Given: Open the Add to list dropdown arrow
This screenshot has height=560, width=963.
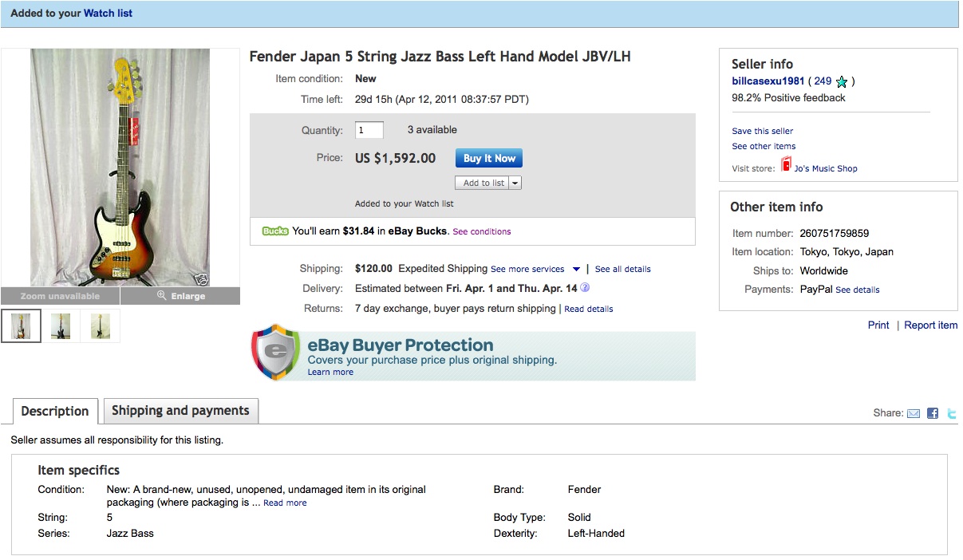Looking at the screenshot, I should (x=515, y=183).
